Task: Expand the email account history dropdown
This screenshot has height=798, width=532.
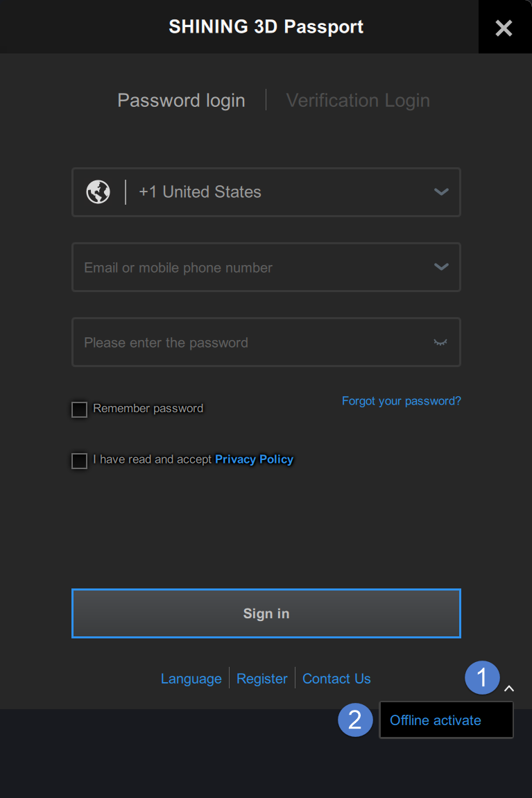Action: 441,267
